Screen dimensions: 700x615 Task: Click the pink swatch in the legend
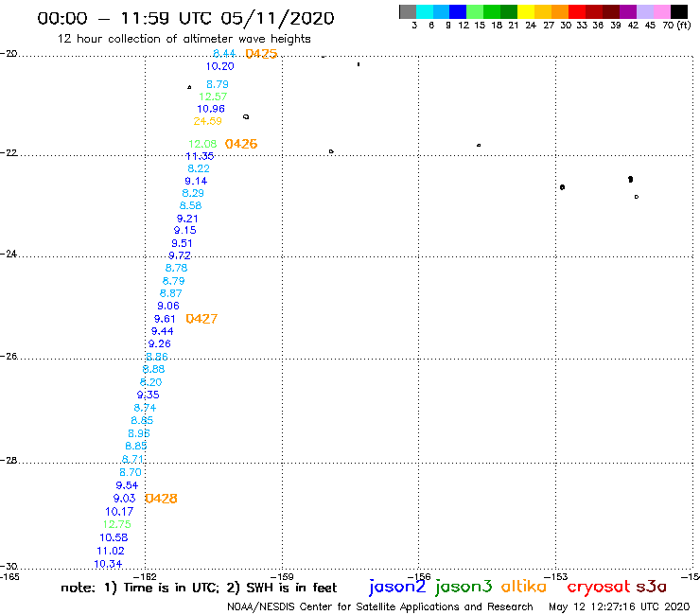661,11
